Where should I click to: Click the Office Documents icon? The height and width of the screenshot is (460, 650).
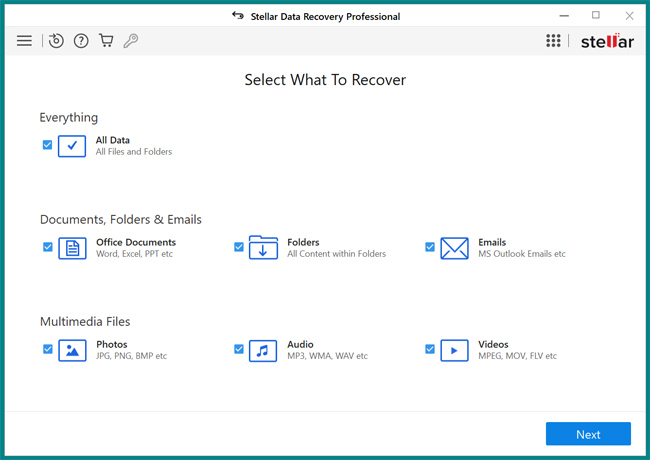pyautogui.click(x=72, y=248)
